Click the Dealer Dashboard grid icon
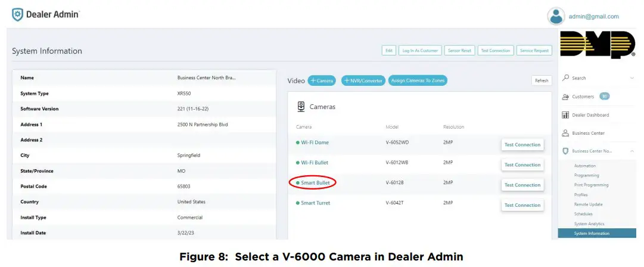644x267 pixels. (565, 115)
